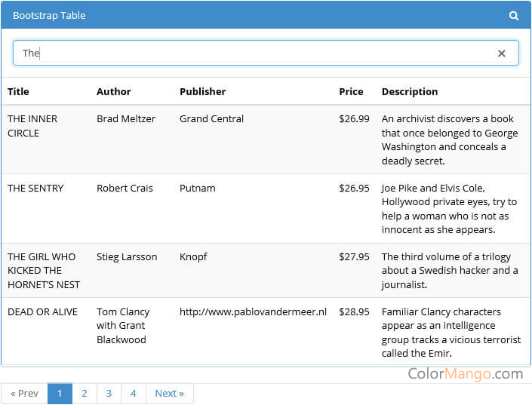This screenshot has width=532, height=408.
Task: Select THE INNER CIRCLE title cell
Action: coord(32,125)
